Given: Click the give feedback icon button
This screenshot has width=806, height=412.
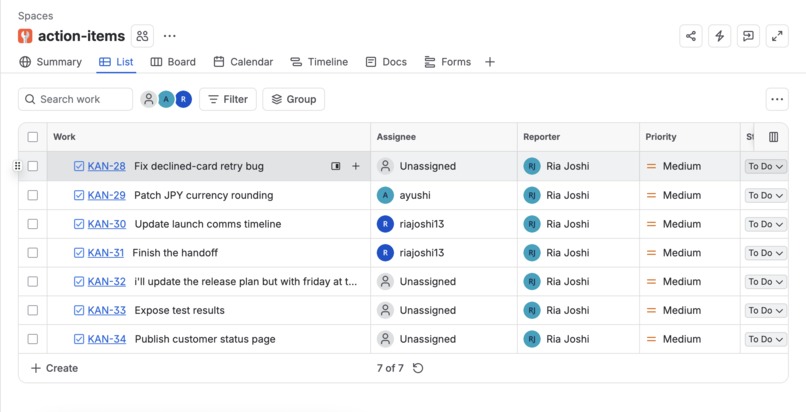Looking at the screenshot, I should pos(748,36).
